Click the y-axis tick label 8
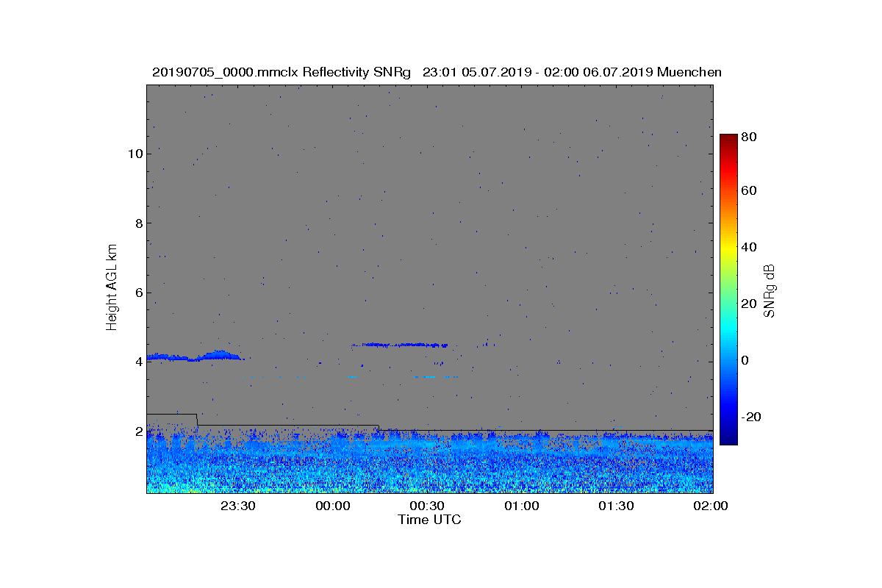 coord(138,223)
